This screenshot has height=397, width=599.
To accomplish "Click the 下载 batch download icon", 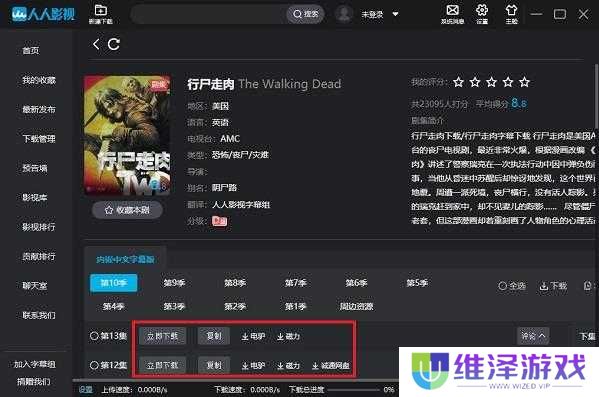I will [553, 286].
